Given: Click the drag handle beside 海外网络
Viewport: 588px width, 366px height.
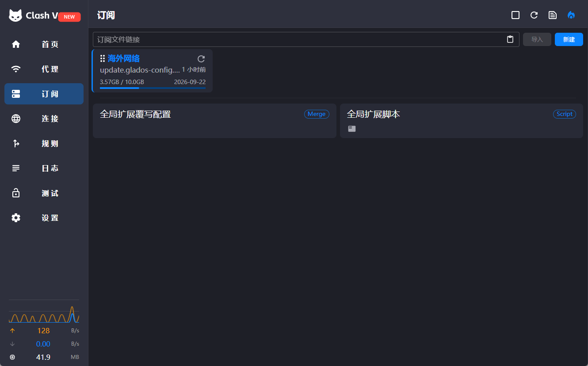Looking at the screenshot, I should 103,58.
